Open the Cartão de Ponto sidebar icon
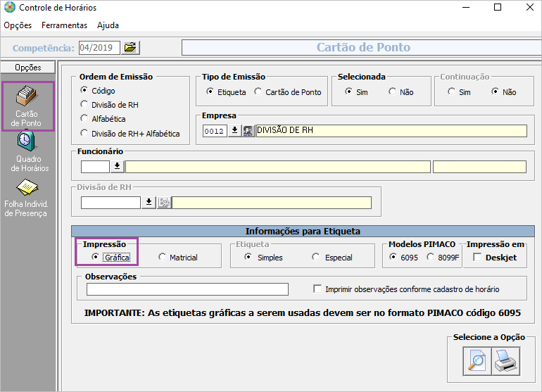 pyautogui.click(x=27, y=106)
